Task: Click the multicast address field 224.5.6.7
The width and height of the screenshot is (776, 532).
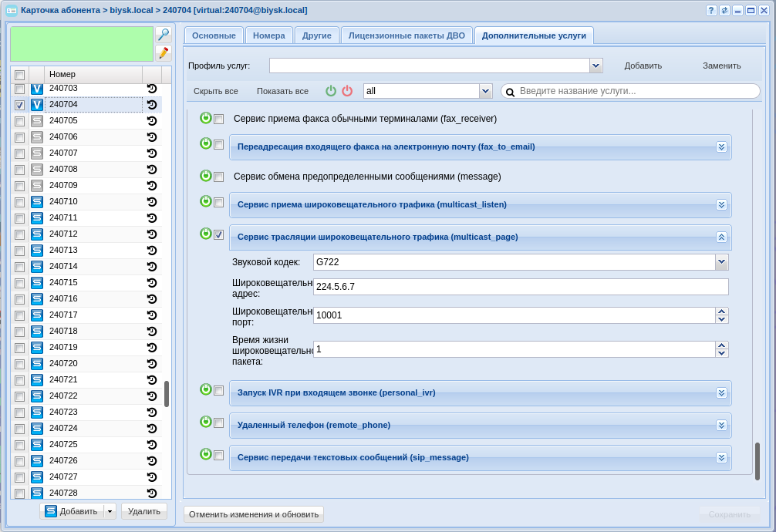Action: coord(521,287)
